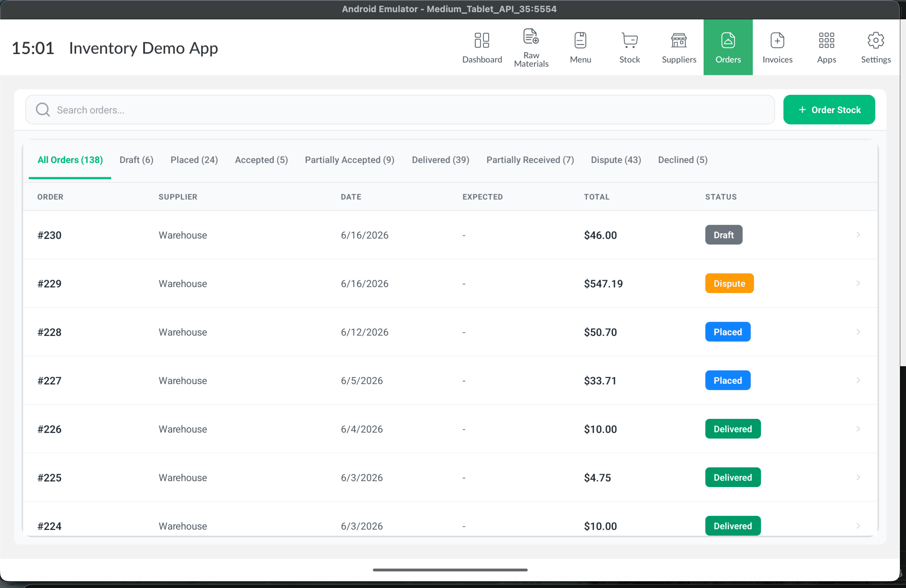This screenshot has width=906, height=588.
Task: Expand order #226 row chevron
Action: click(x=858, y=429)
